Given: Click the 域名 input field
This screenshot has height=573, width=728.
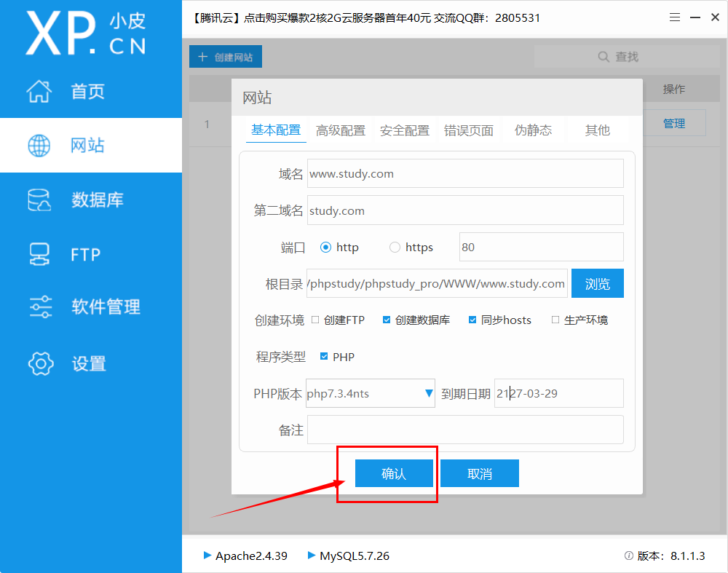Looking at the screenshot, I should point(465,174).
